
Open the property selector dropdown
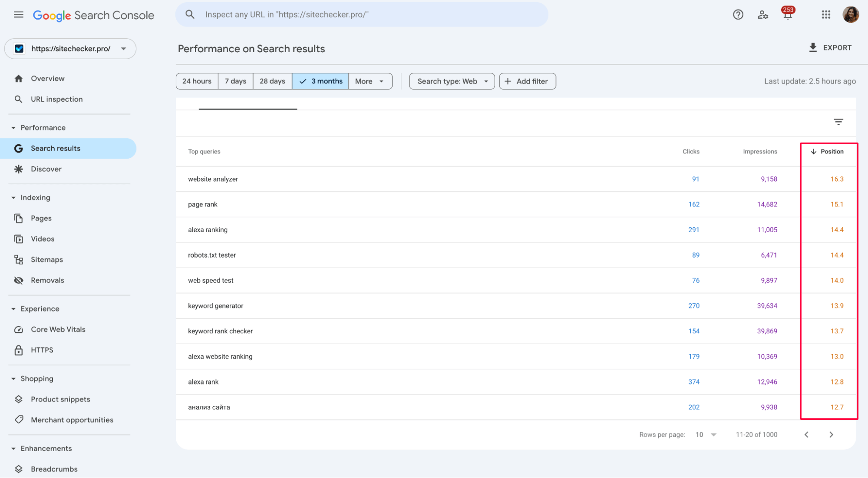[70, 49]
